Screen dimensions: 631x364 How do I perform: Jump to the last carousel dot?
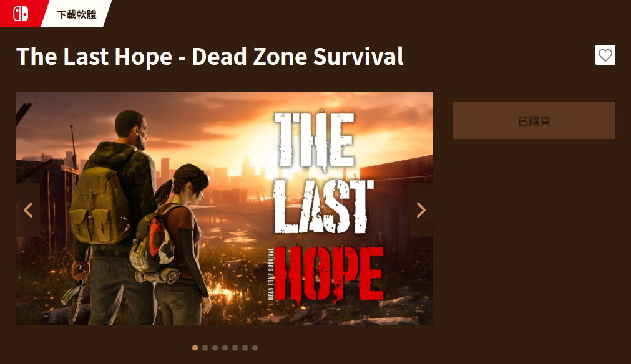pyautogui.click(x=255, y=348)
